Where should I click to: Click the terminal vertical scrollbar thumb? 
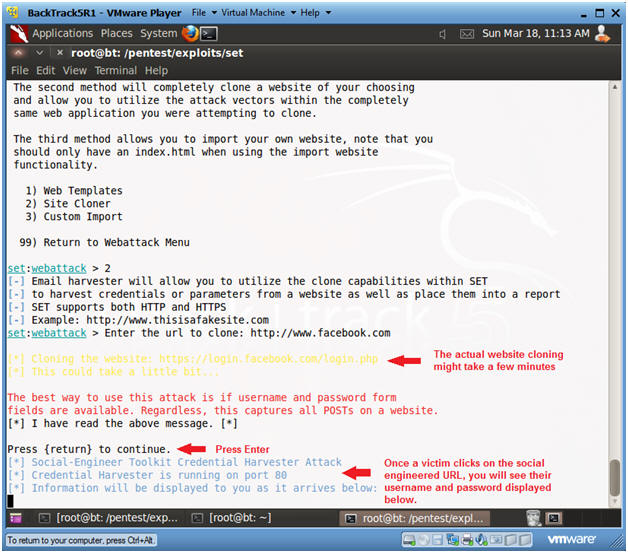coord(614,478)
